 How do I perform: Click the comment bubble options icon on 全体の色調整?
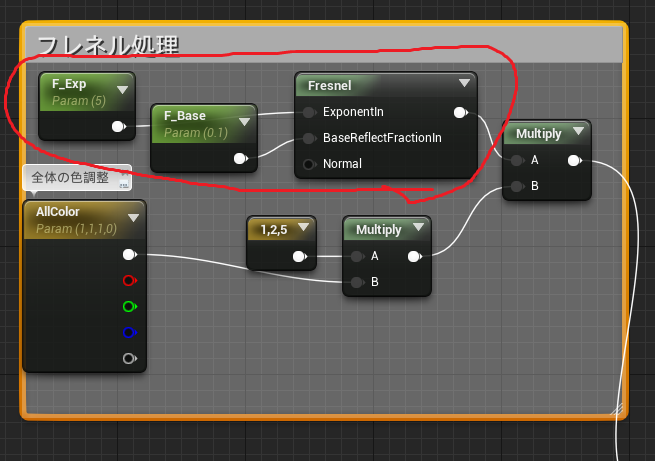124,183
